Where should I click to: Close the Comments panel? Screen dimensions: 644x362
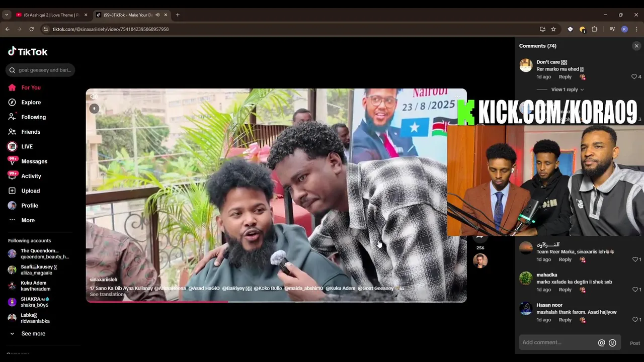[x=636, y=46]
